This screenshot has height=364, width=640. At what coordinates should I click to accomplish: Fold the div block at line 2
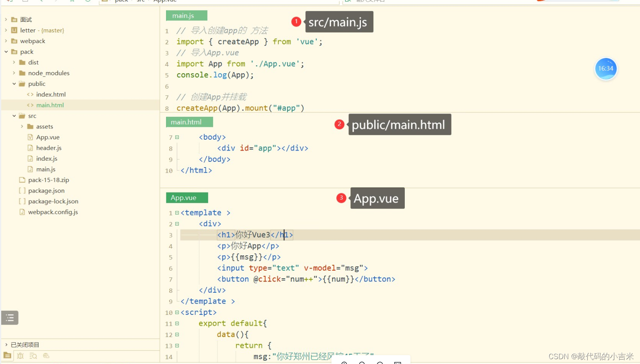[x=177, y=224]
